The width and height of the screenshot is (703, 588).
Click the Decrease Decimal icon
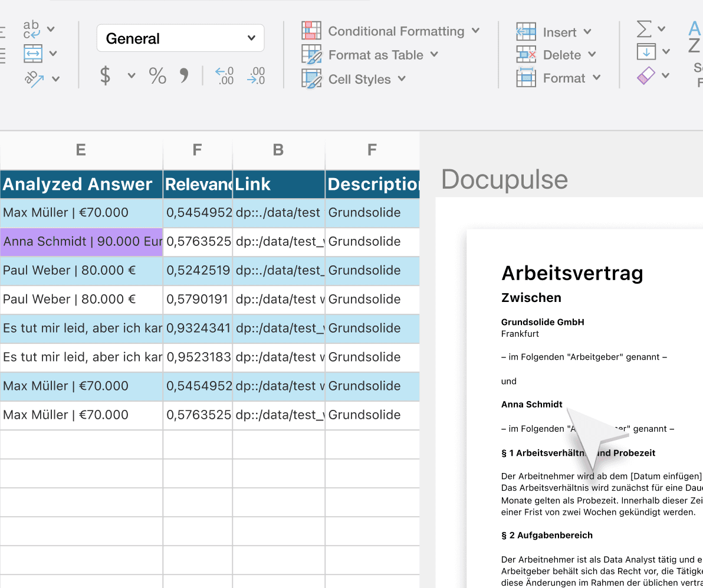[x=255, y=75]
